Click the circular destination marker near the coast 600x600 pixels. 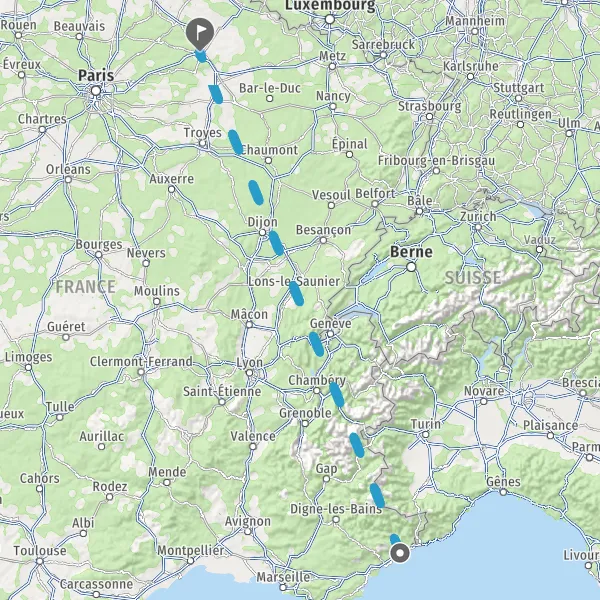400,553
